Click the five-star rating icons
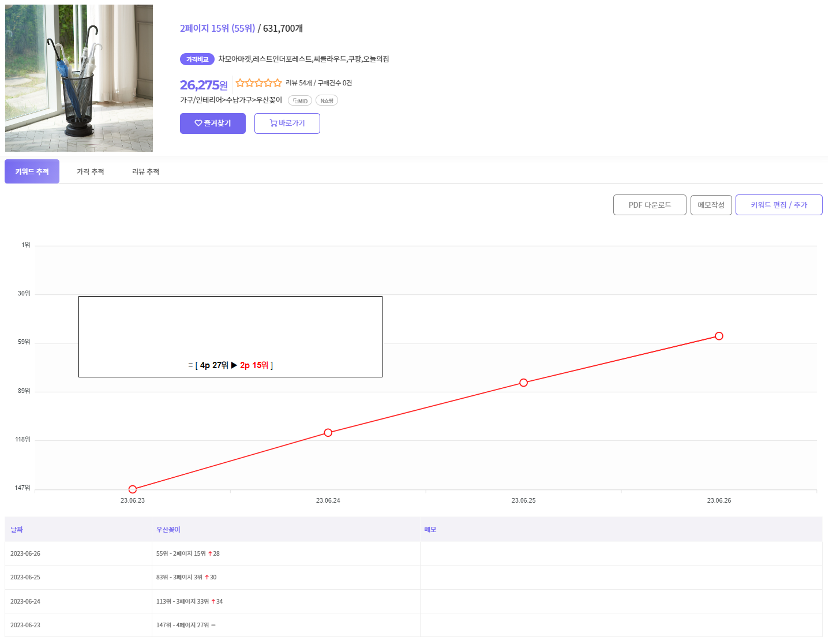Screen dimensions: 829x644 pos(258,83)
